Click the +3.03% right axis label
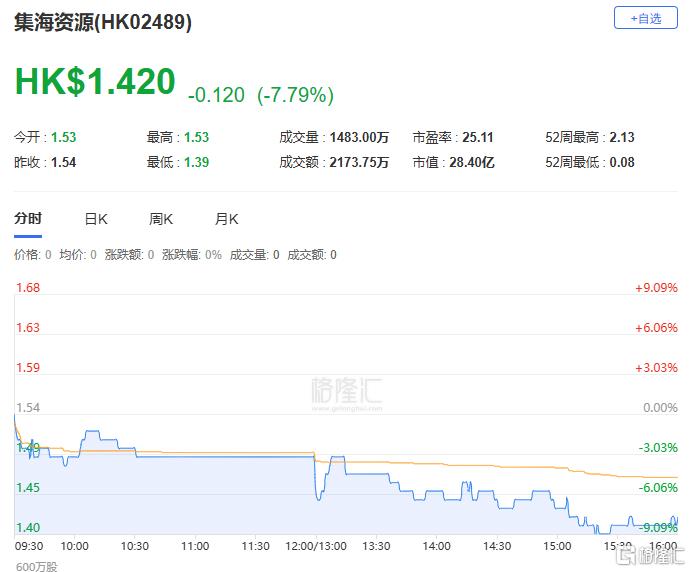The image size is (691, 572). 656,368
